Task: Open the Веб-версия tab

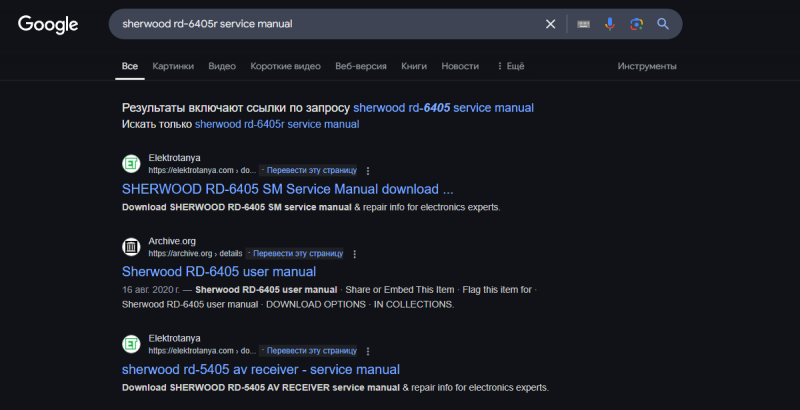Action: (x=361, y=66)
